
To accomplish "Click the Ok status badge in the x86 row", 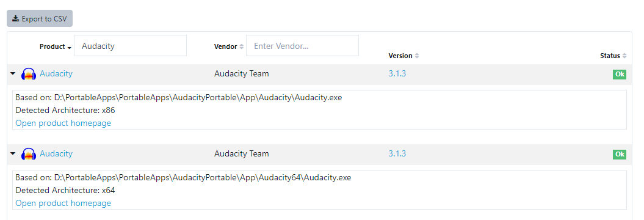I will [620, 75].
